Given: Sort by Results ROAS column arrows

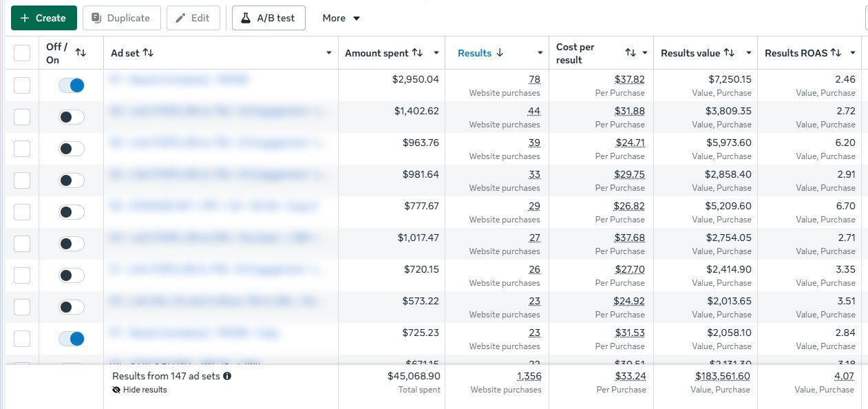Looking at the screenshot, I should (836, 53).
